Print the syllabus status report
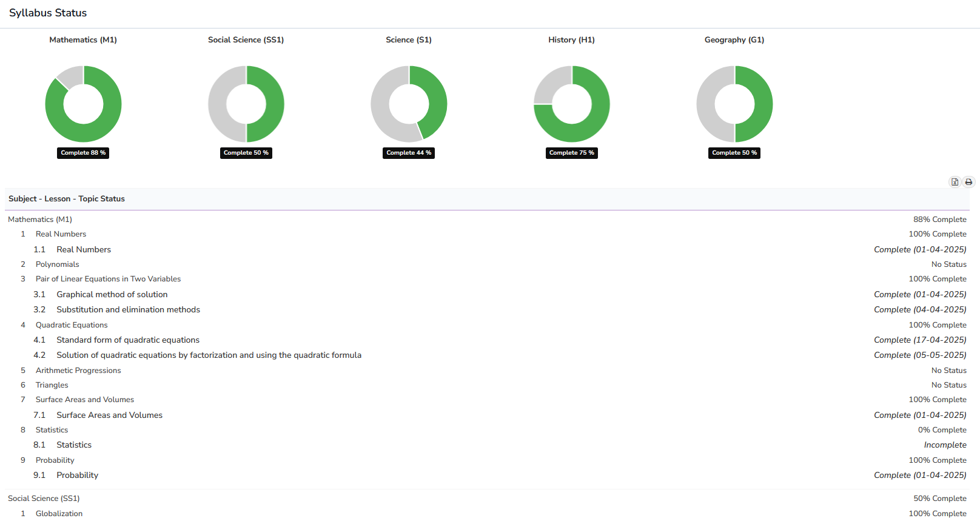 click(968, 182)
